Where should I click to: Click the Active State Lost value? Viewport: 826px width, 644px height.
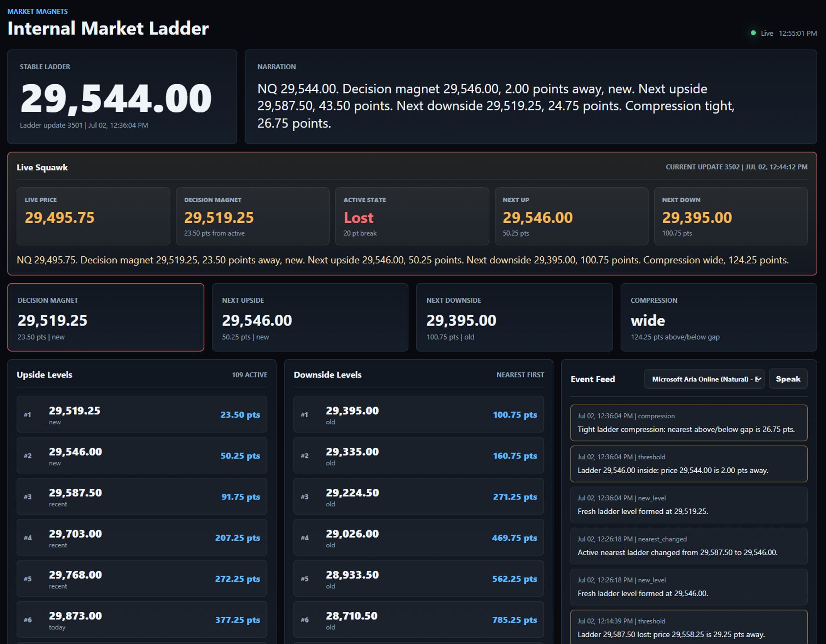[x=358, y=218]
